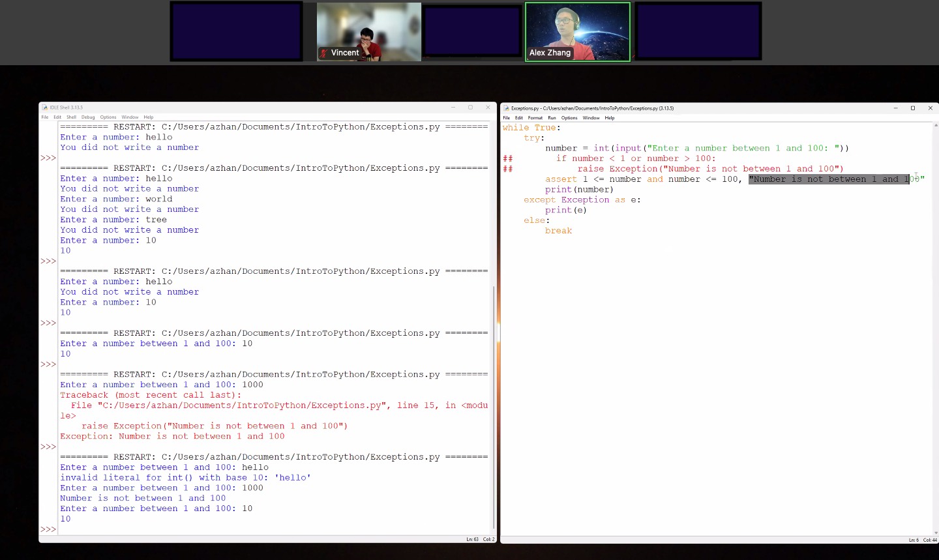Open the Window menu in IDLE Shell

click(130, 117)
